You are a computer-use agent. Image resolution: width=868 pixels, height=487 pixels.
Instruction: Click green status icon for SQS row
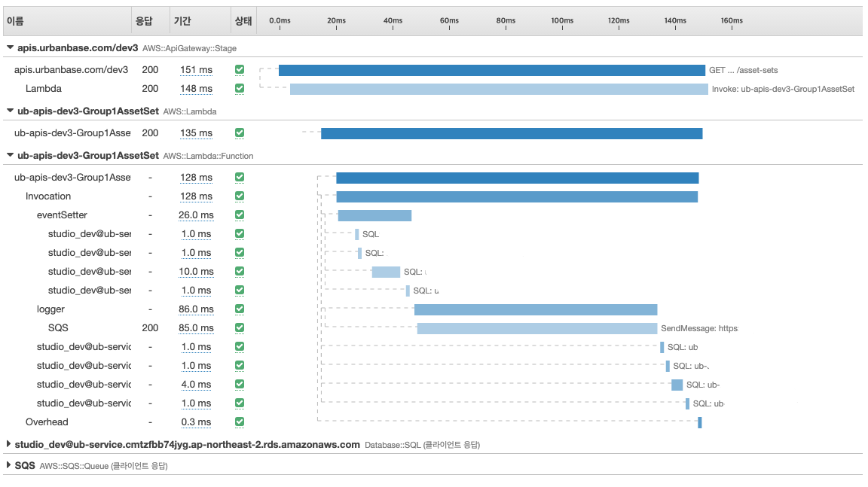click(240, 328)
